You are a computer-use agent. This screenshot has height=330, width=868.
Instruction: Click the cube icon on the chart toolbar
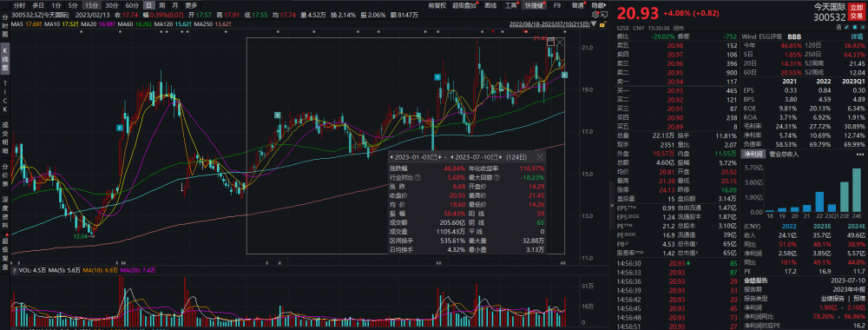tap(595, 15)
